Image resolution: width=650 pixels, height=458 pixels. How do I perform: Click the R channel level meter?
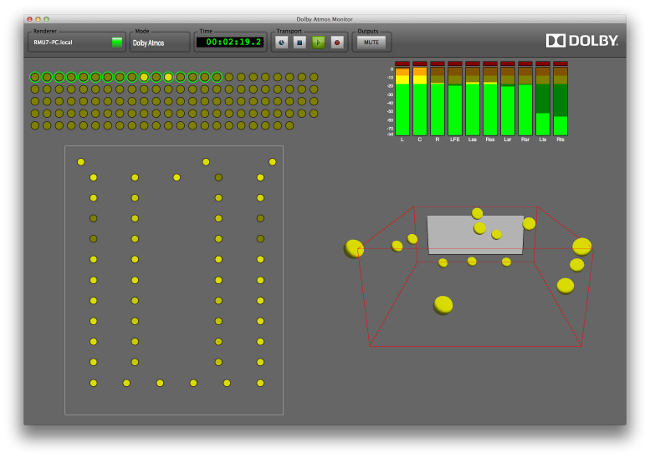[x=437, y=101]
